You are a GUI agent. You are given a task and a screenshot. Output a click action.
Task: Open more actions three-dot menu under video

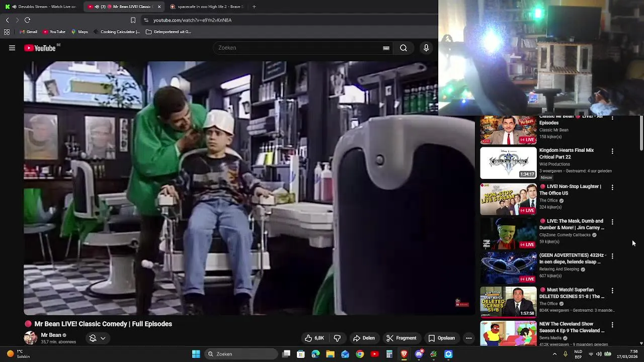point(469,338)
